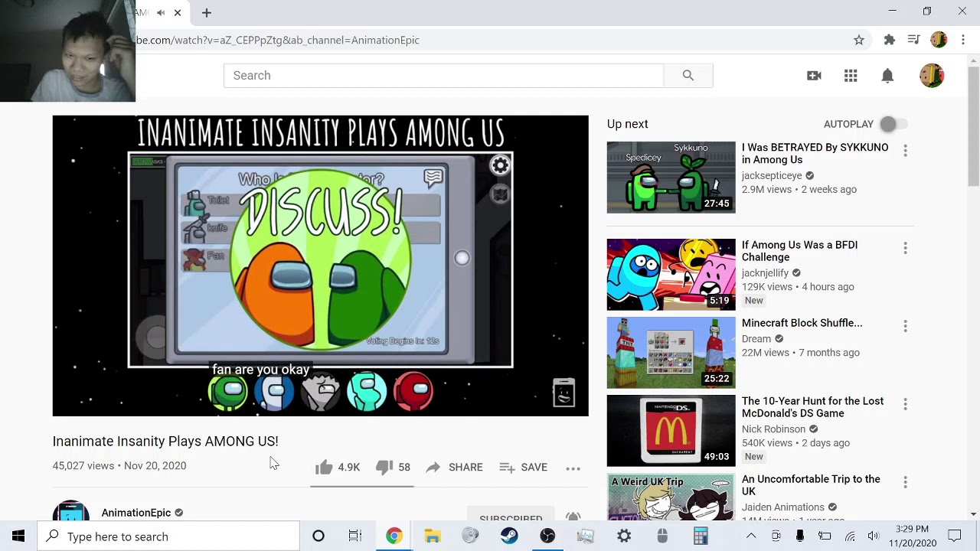Mute tab audio via speaker icon on tab

(161, 12)
